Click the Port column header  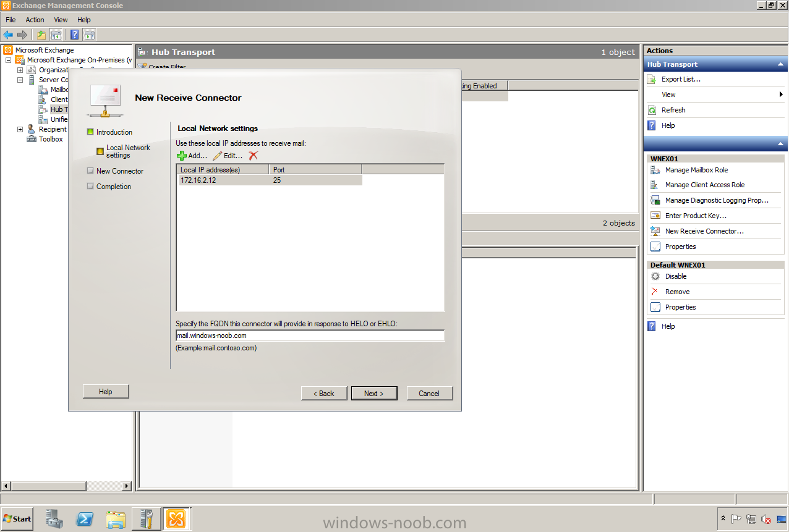[315, 169]
